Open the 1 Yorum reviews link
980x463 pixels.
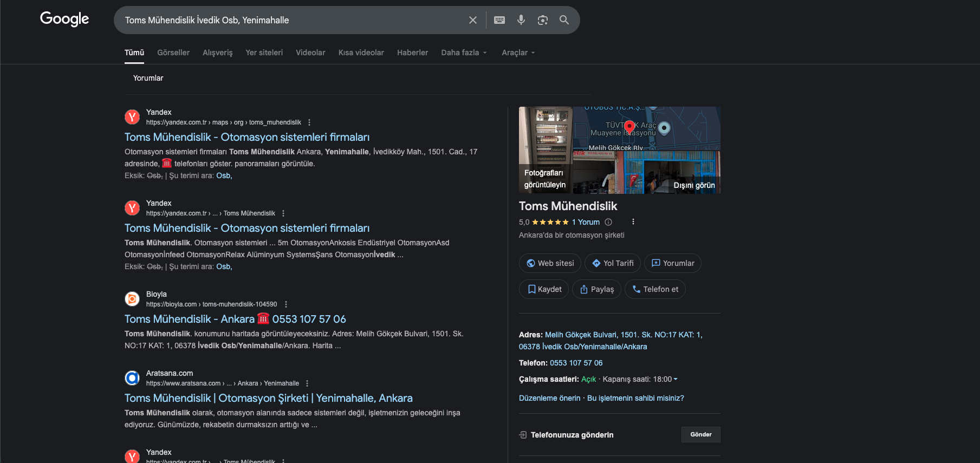(x=586, y=222)
